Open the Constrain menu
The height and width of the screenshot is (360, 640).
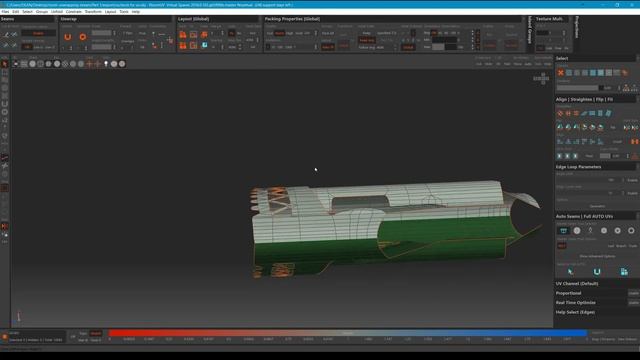coord(74,12)
